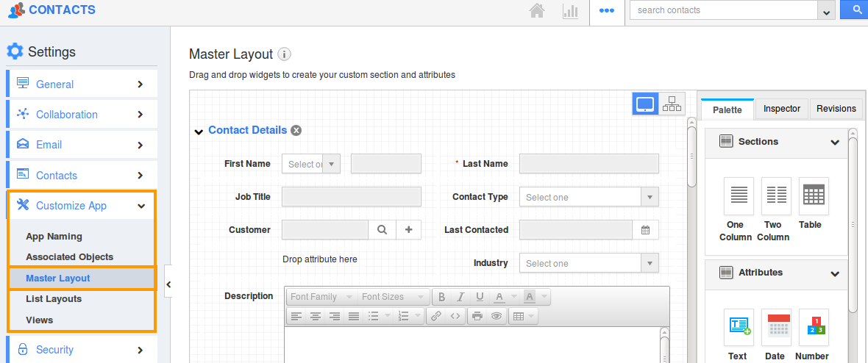The height and width of the screenshot is (363, 868).
Task: Switch to the Inspector tab
Action: [781, 109]
